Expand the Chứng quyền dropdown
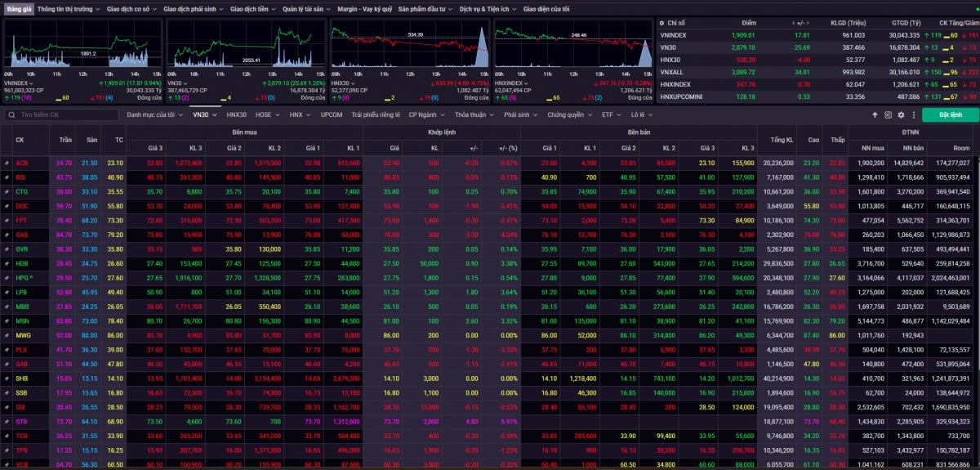 point(569,115)
